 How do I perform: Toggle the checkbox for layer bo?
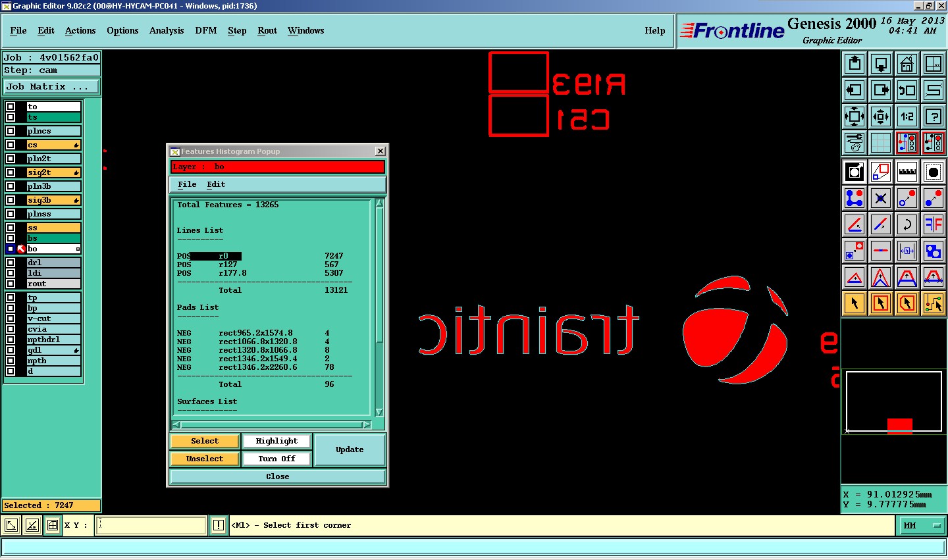pos(11,249)
